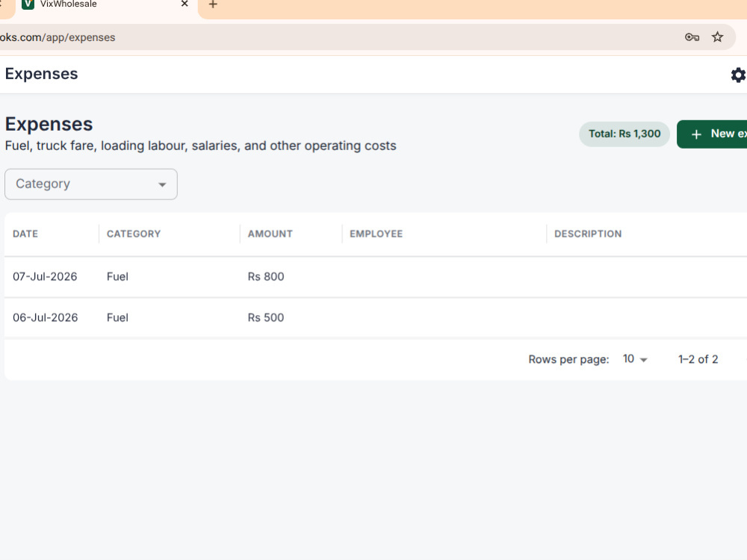Click the address bar URL
The height and width of the screenshot is (560, 747).
point(58,37)
